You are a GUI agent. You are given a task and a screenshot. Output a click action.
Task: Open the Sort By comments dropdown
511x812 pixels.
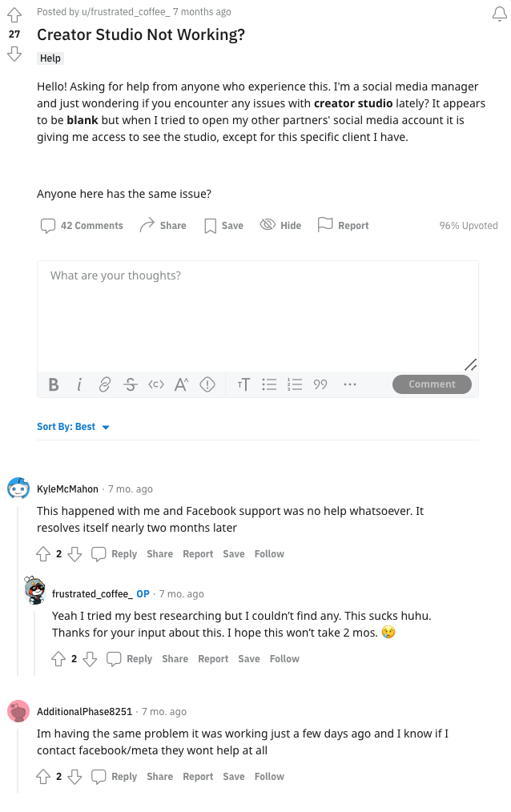click(x=74, y=427)
